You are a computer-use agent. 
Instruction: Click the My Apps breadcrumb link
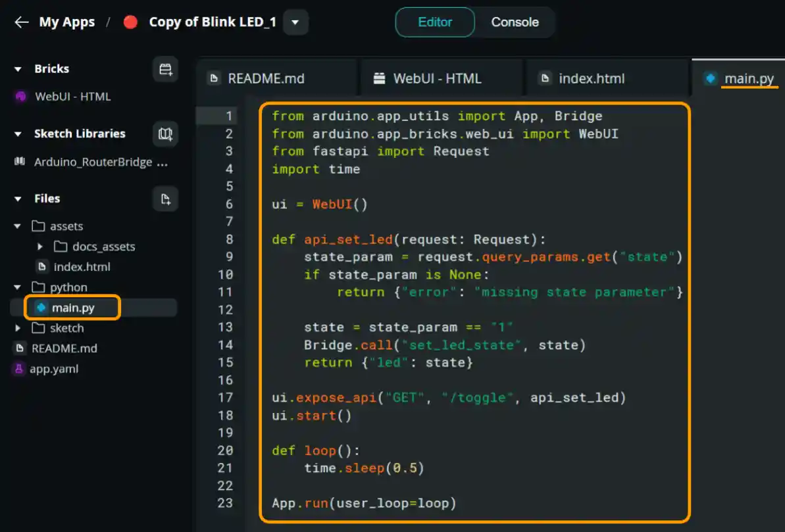[x=68, y=22]
